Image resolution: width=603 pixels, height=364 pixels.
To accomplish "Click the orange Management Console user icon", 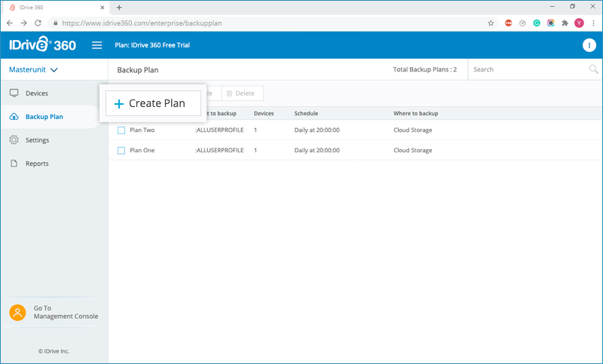I will [17, 313].
